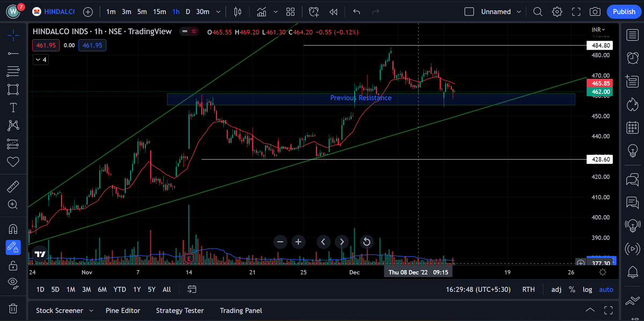Undo the last chart action
This screenshot has height=321, width=644.
[357, 12]
